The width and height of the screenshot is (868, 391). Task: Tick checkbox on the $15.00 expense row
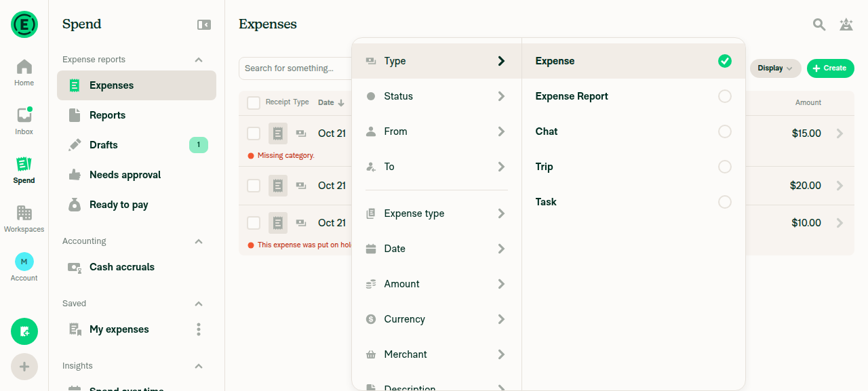[x=254, y=133]
